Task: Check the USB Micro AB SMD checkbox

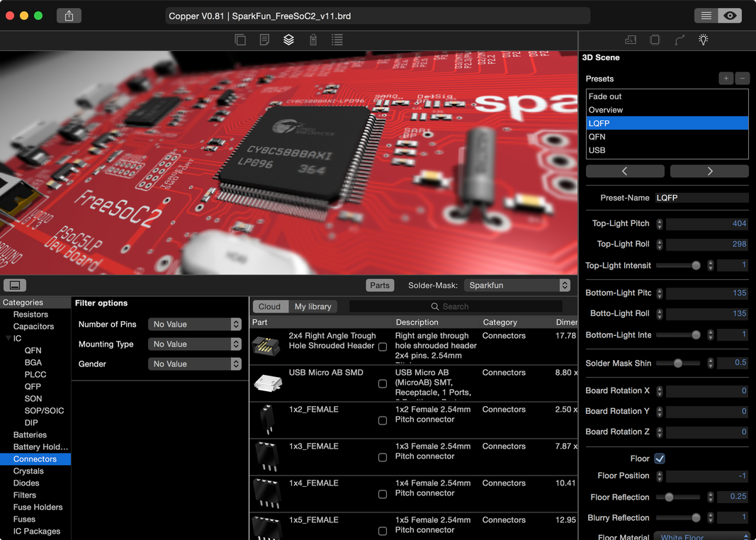Action: click(x=383, y=383)
